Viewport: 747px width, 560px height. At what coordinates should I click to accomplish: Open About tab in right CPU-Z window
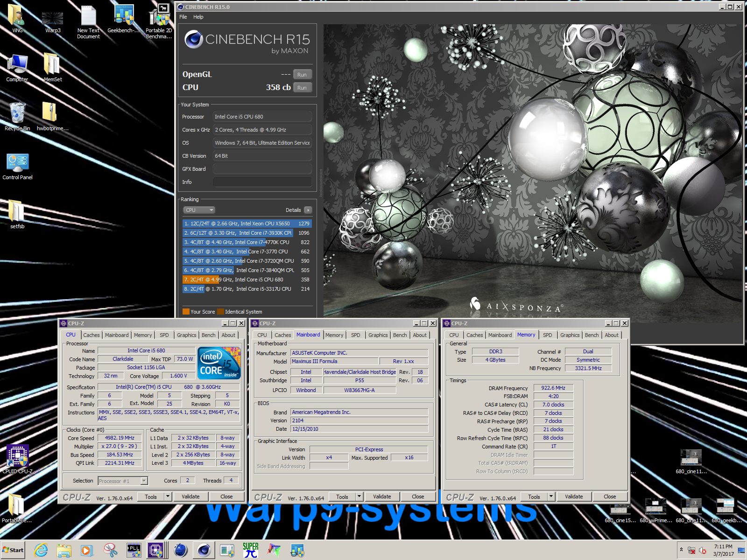(612, 335)
